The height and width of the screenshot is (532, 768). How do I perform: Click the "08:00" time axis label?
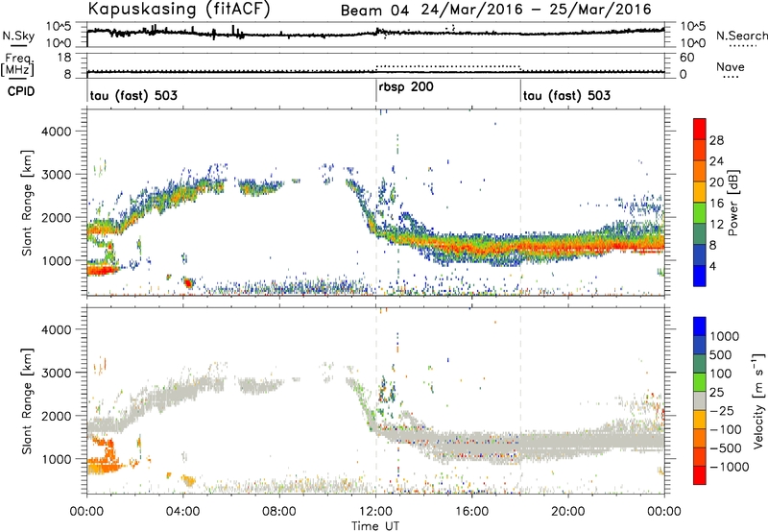(x=279, y=512)
